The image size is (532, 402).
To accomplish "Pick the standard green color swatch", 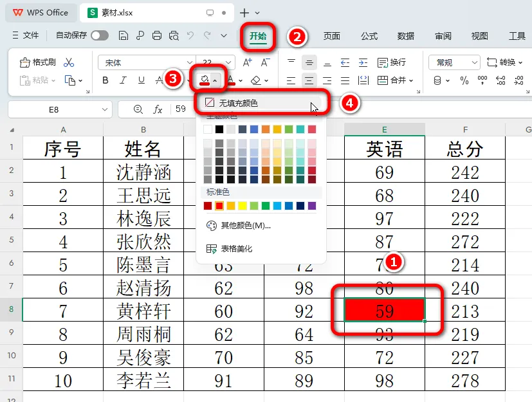I will 266,206.
